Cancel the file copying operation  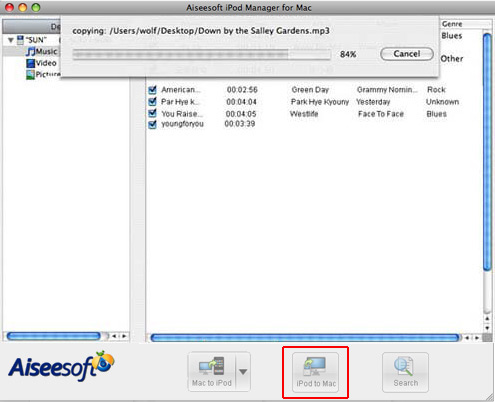[x=407, y=54]
